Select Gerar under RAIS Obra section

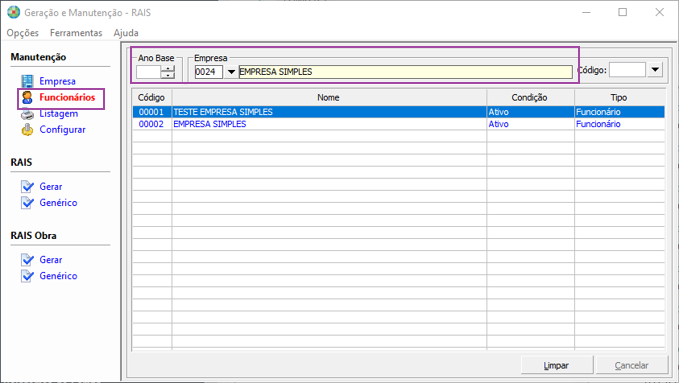(51, 260)
